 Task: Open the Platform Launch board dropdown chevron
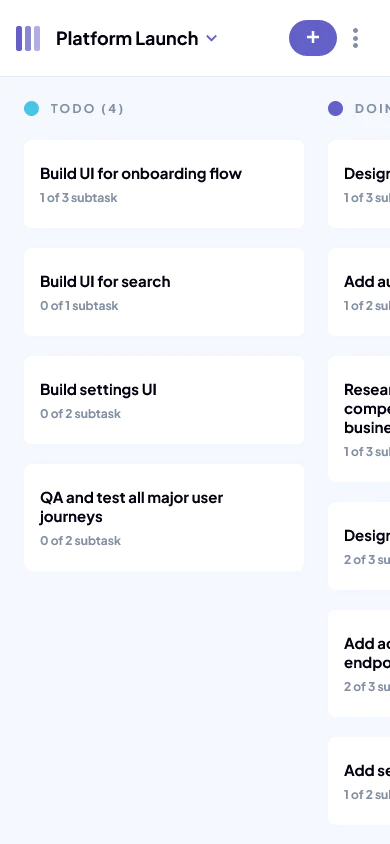point(212,38)
